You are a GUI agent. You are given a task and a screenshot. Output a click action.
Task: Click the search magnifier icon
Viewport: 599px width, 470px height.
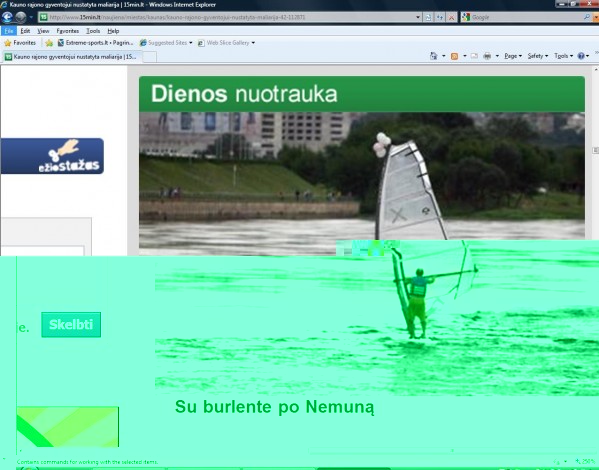tap(587, 17)
